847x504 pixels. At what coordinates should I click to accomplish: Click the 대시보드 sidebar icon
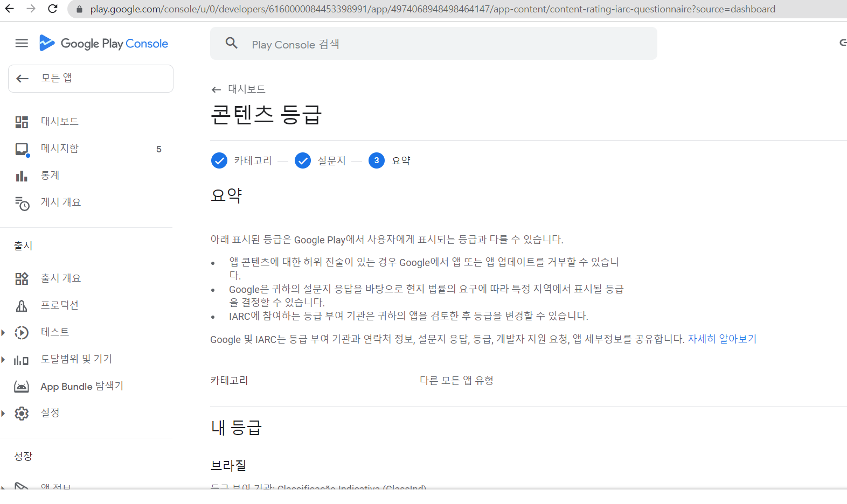[x=22, y=122]
